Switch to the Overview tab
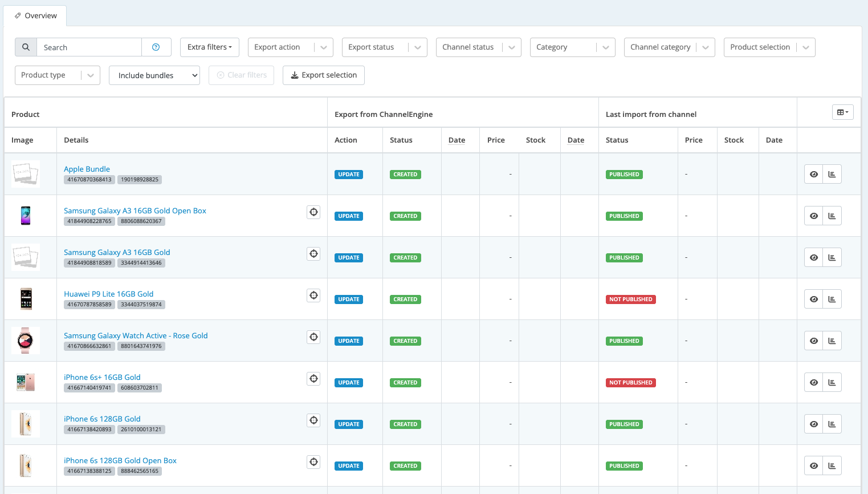 35,16
